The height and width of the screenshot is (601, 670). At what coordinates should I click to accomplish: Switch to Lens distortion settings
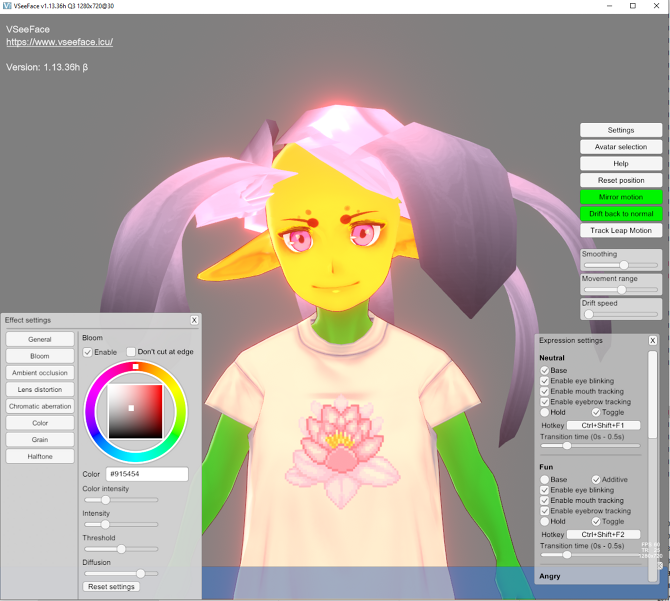tap(40, 389)
